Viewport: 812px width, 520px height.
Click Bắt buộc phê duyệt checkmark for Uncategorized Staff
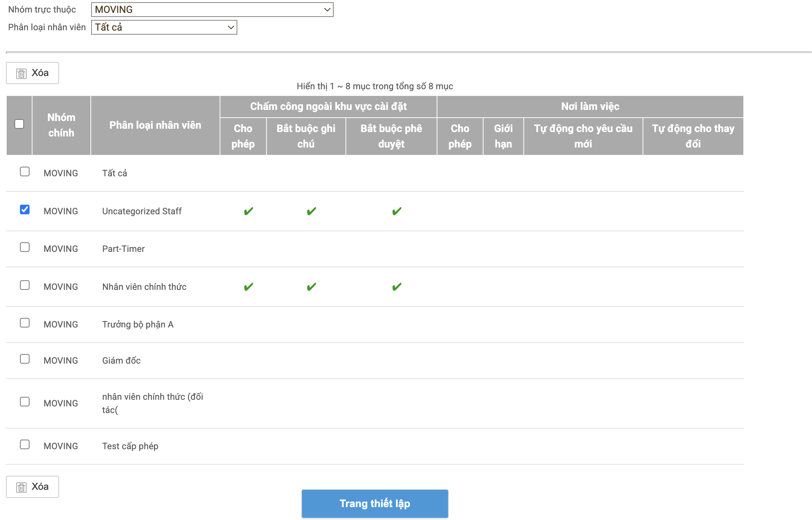(397, 211)
